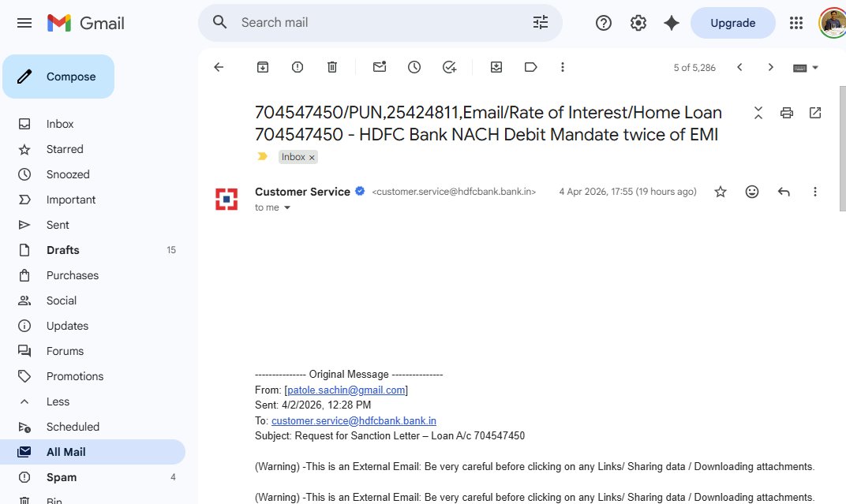The image size is (846, 504).
Task: Mark the email as unread
Action: point(380,67)
